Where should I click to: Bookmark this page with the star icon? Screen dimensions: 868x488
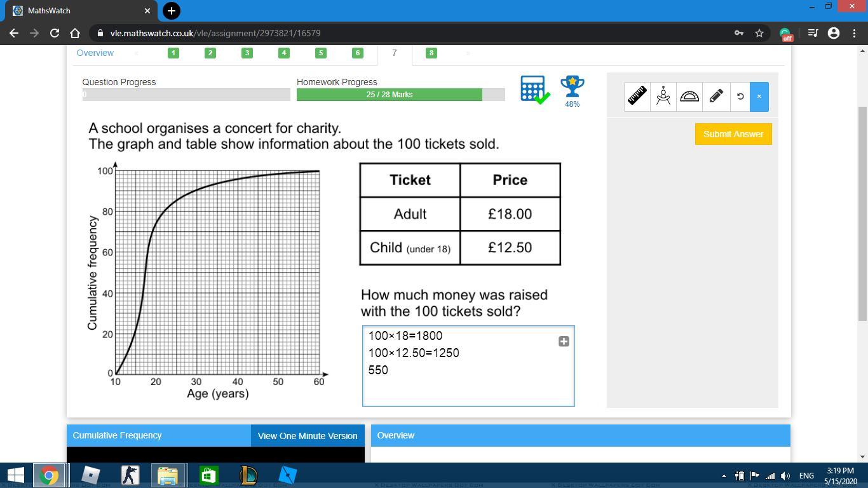point(759,33)
